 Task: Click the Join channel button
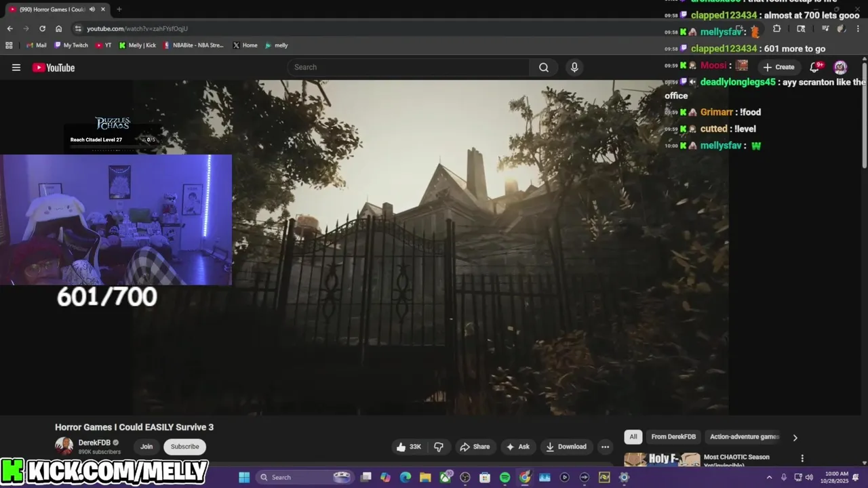[x=146, y=447]
